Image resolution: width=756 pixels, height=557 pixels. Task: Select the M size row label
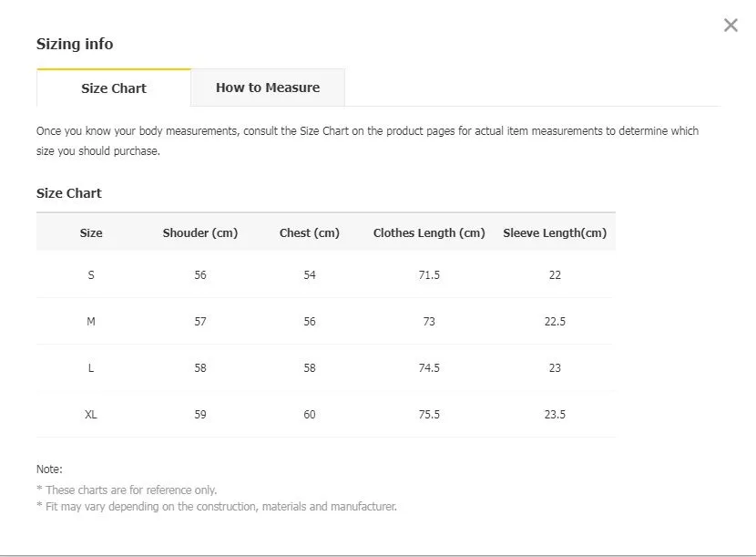click(91, 322)
